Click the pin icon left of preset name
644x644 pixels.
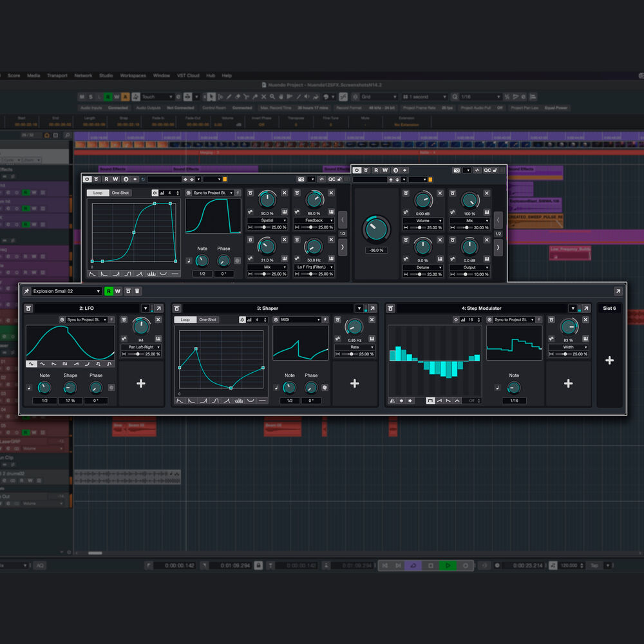click(26, 291)
